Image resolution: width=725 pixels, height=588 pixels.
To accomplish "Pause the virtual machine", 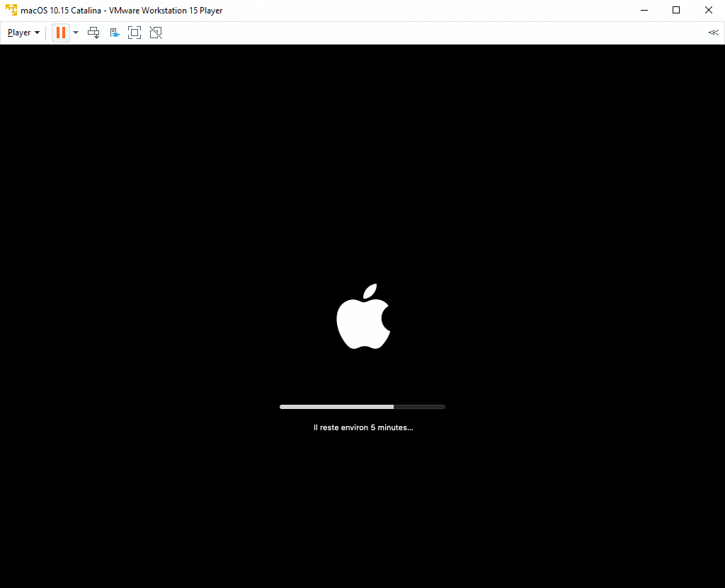I will coord(61,33).
